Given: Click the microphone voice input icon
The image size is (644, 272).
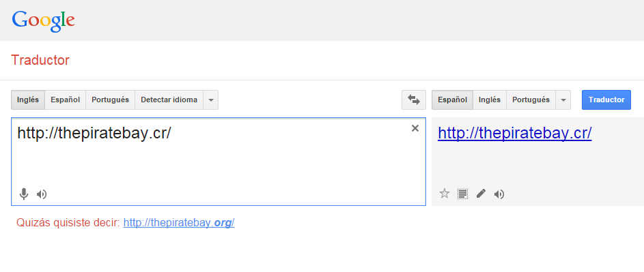Looking at the screenshot, I should [24, 194].
